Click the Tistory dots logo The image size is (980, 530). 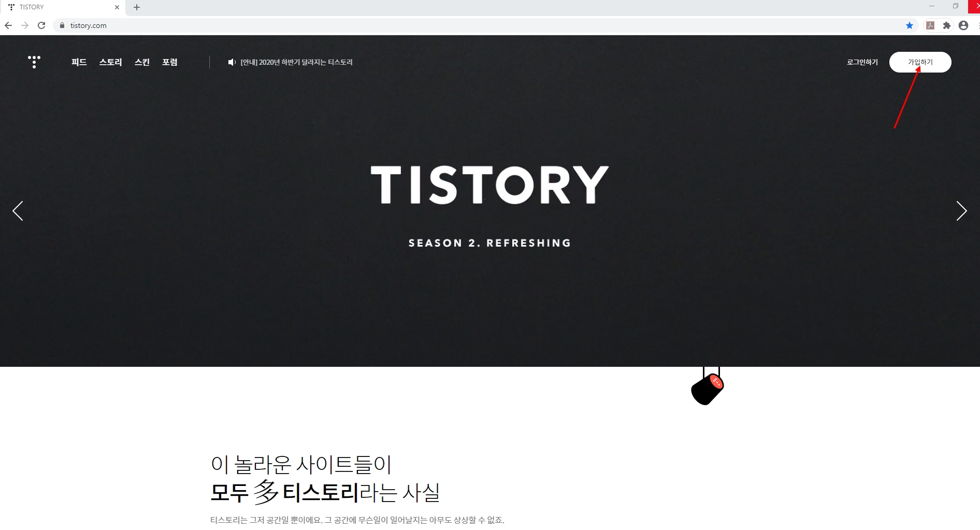pos(34,62)
